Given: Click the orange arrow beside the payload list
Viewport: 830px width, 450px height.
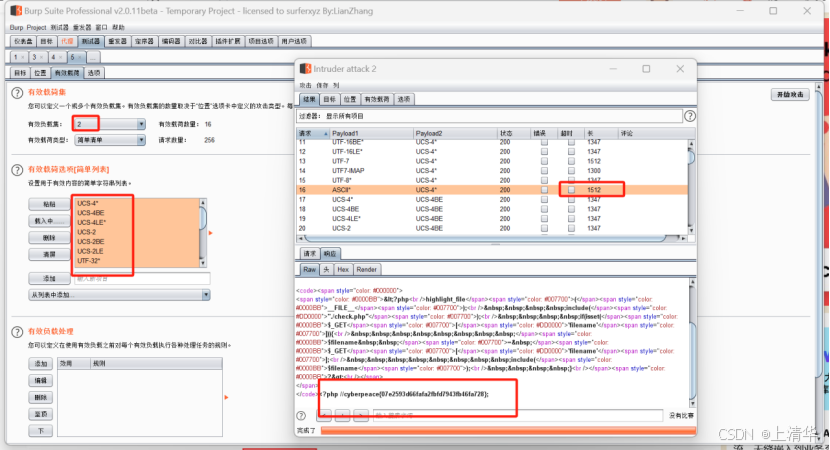Looking at the screenshot, I should pyautogui.click(x=211, y=233).
